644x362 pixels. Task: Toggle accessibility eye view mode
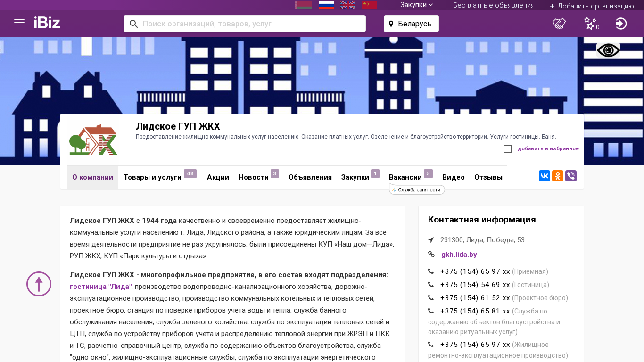(608, 50)
